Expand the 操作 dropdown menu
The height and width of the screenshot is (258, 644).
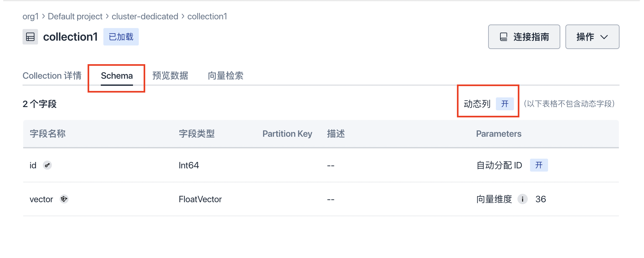[x=592, y=37]
